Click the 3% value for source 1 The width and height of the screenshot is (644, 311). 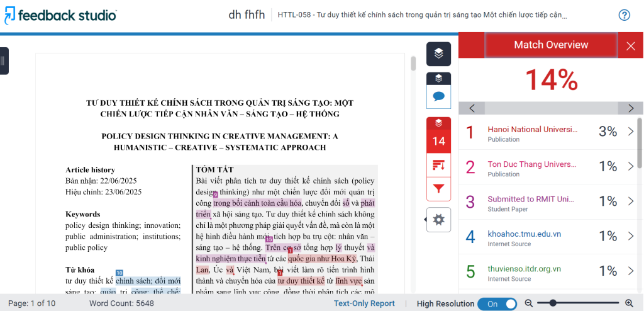(x=608, y=132)
